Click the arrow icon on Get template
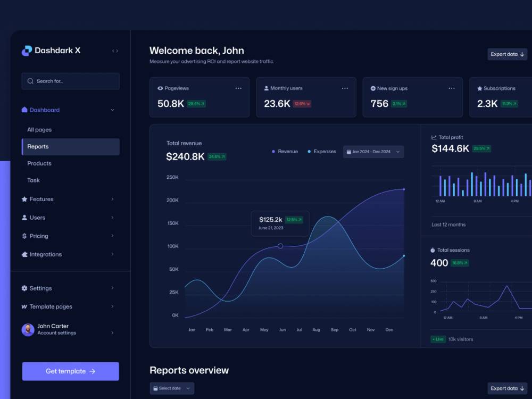532x399 pixels. point(92,371)
